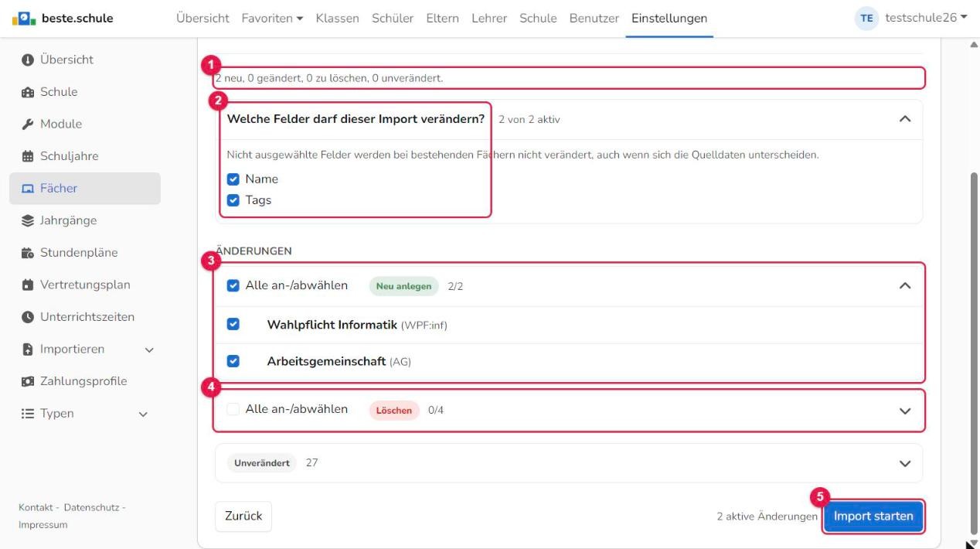
Task: Open the Favoriten dropdown
Action: pyautogui.click(x=272, y=19)
